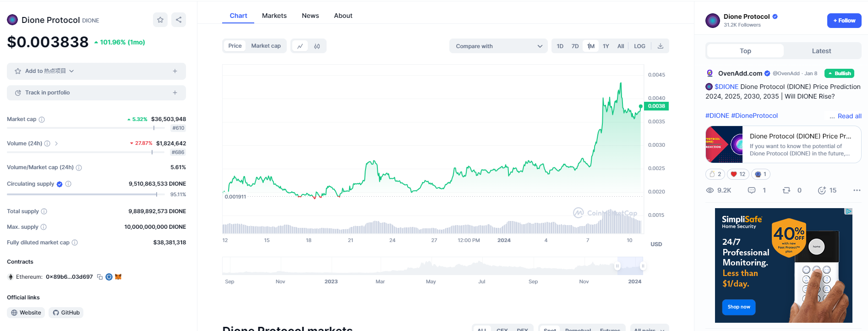868x331 pixels.
Task: Follow Dione Protocol account
Action: 844,21
